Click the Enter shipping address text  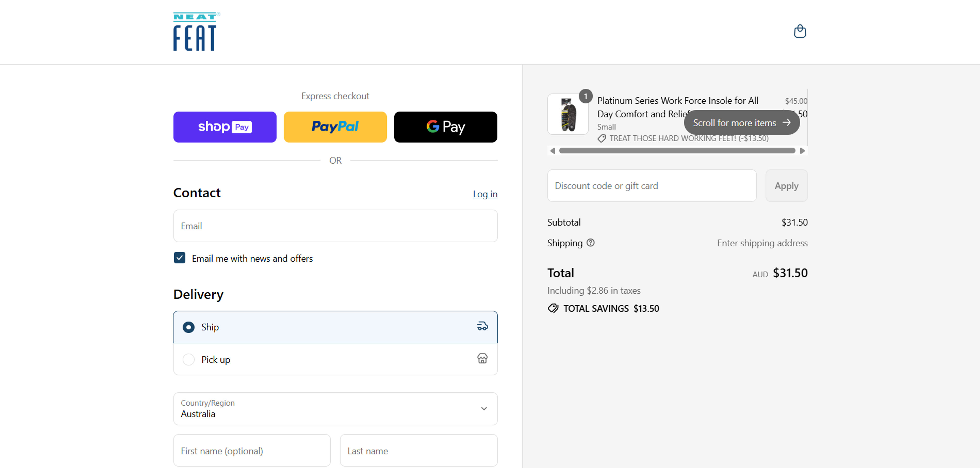click(x=762, y=243)
